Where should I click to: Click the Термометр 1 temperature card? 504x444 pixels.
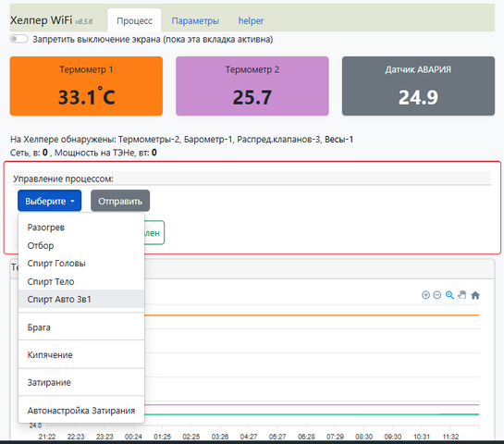click(x=86, y=86)
